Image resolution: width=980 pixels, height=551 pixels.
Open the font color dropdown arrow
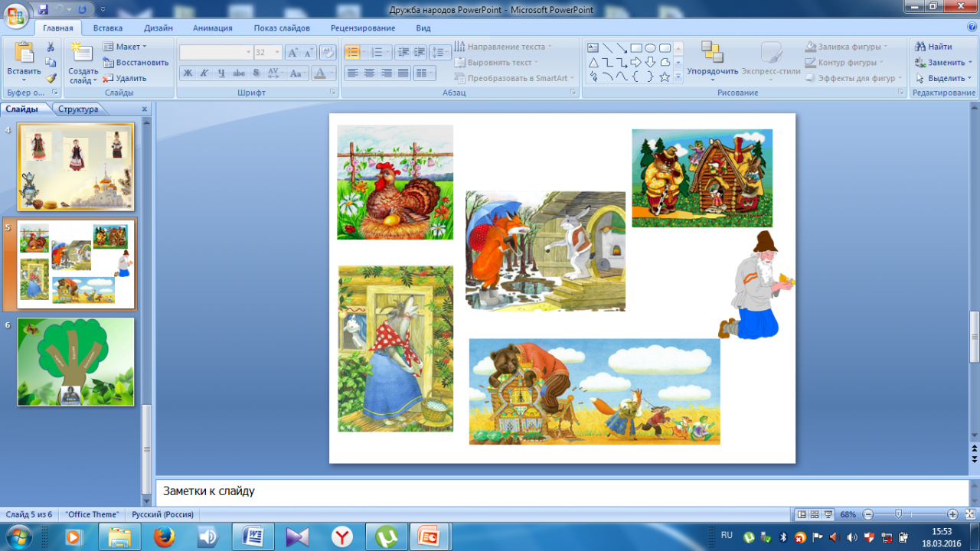332,73
